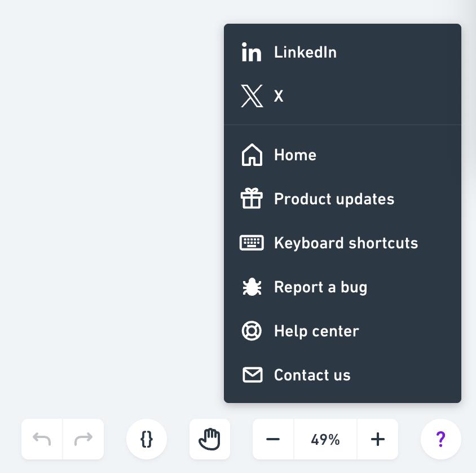Click the house icon for Home
This screenshot has height=473, width=476.
pos(252,155)
